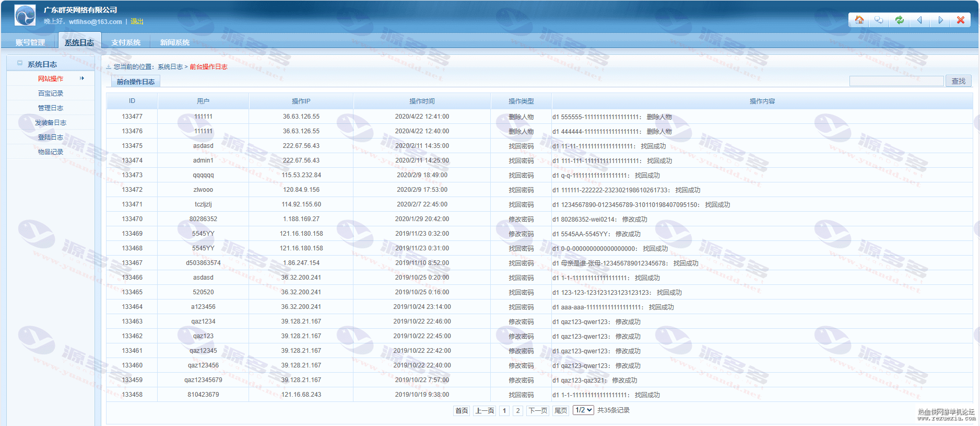Click the ID column header
This screenshot has width=980, height=426.
pyautogui.click(x=132, y=101)
